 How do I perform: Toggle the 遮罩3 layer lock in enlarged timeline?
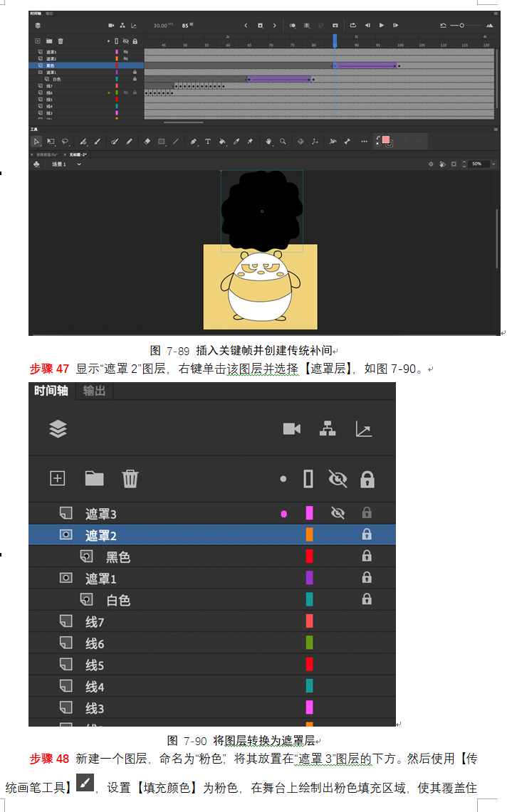click(x=367, y=512)
